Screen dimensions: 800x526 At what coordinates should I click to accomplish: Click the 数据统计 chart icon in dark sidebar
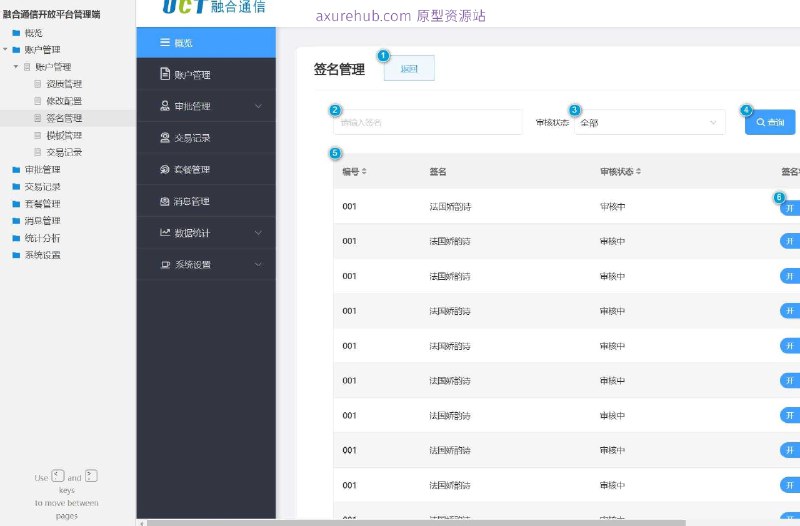point(165,233)
